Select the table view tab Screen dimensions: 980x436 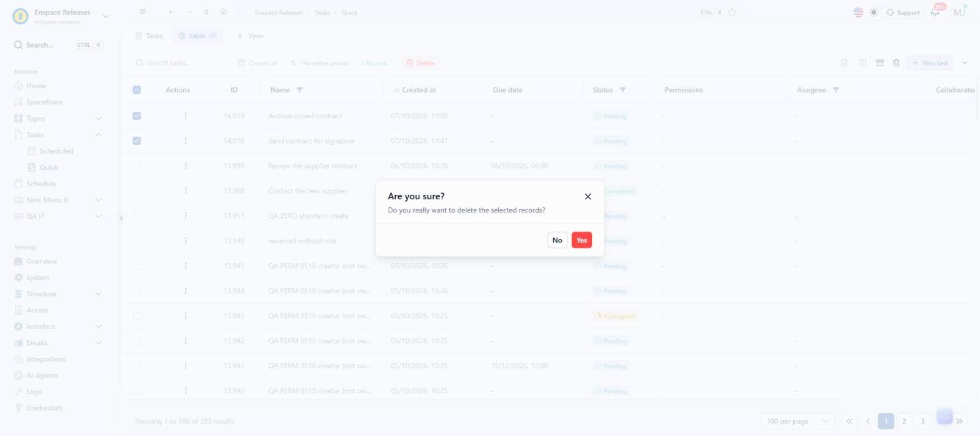coord(197,36)
